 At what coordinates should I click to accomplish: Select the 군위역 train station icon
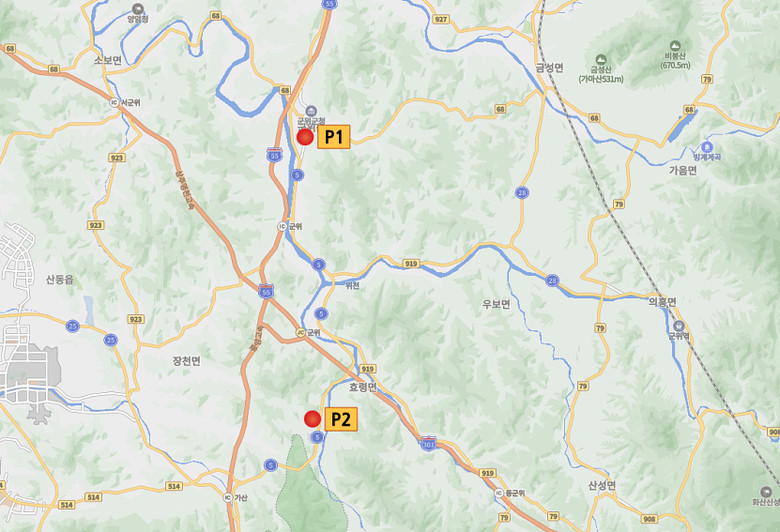(679, 326)
